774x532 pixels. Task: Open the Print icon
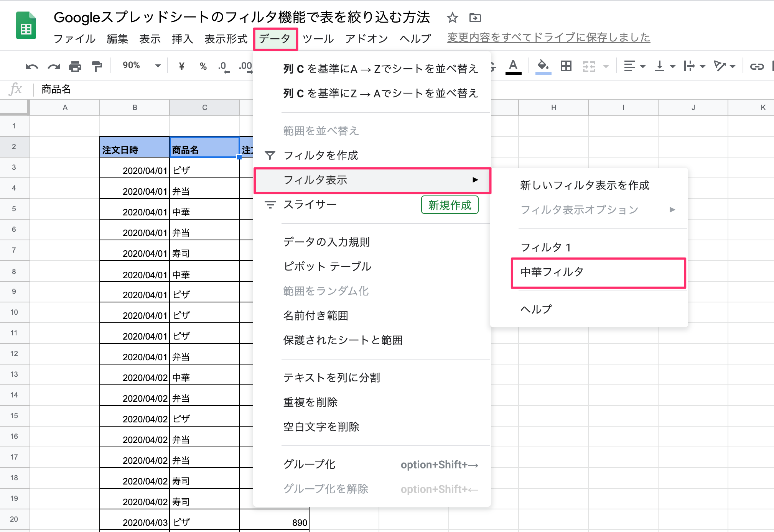click(x=75, y=66)
